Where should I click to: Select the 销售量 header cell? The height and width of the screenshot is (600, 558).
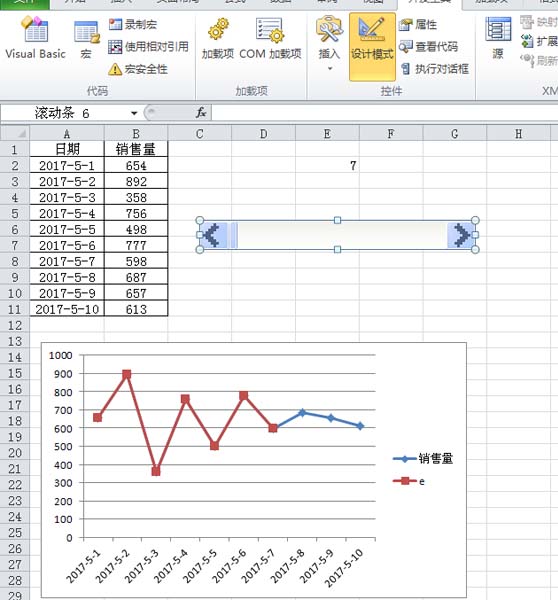pos(136,149)
